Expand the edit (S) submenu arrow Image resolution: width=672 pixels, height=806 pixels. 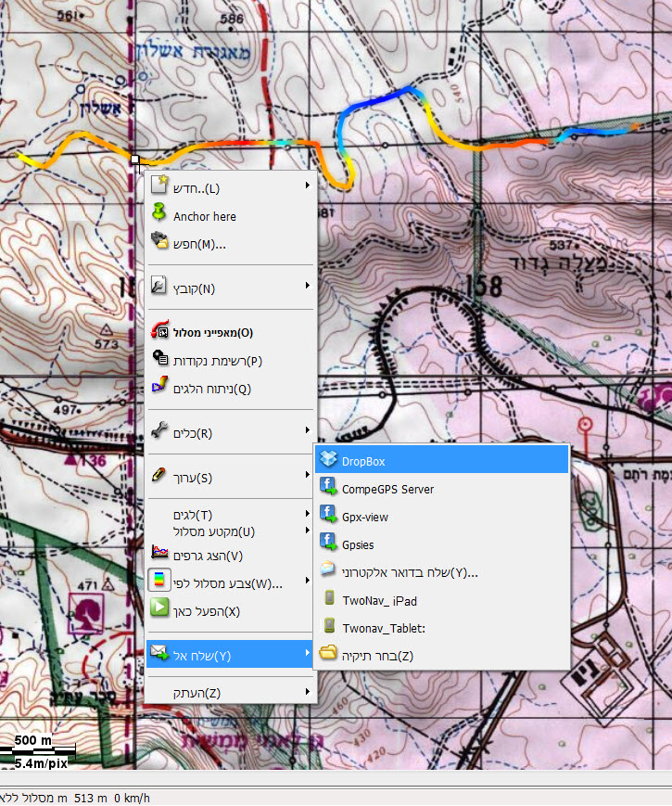(308, 476)
